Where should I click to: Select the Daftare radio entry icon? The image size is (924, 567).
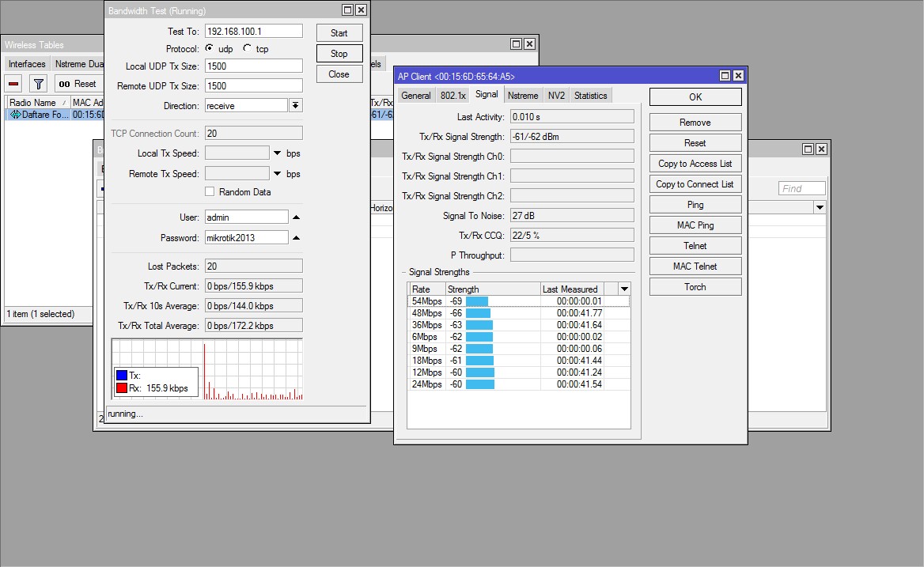click(x=15, y=115)
